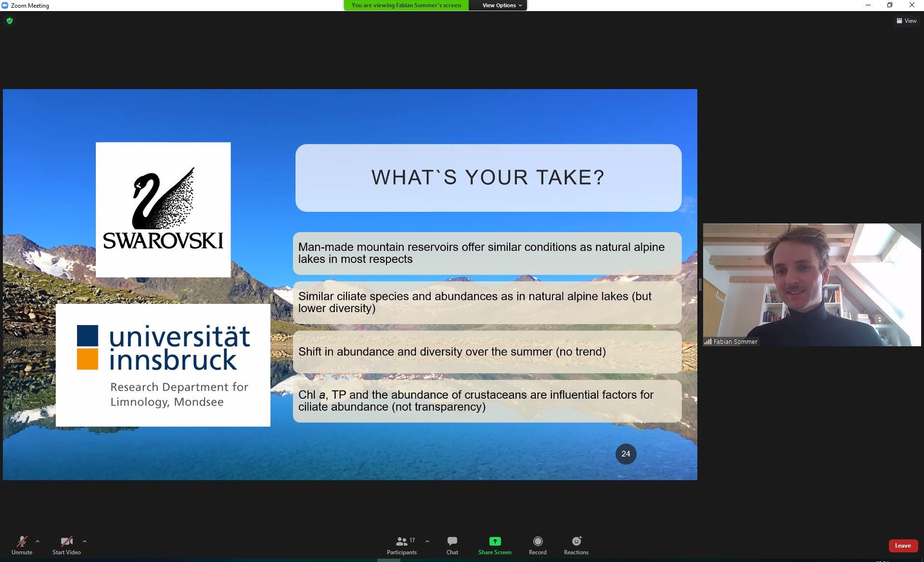The width and height of the screenshot is (924, 562).
Task: Toggle Start Video camera button
Action: click(x=66, y=541)
